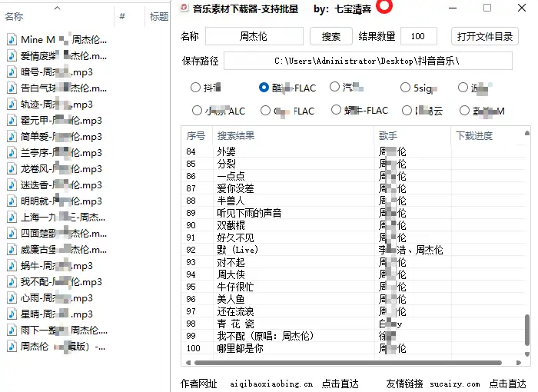Click the music file icon for 轨迹 mp3

pyautogui.click(x=12, y=104)
